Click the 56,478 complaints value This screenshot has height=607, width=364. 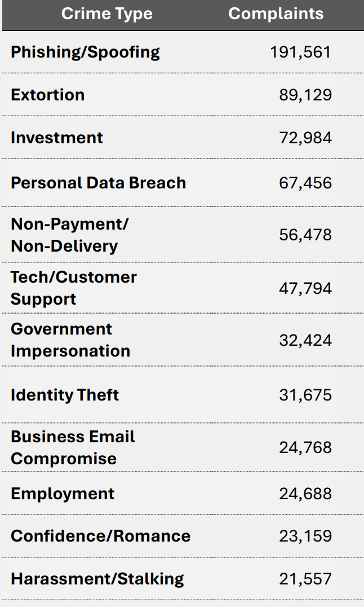(305, 235)
